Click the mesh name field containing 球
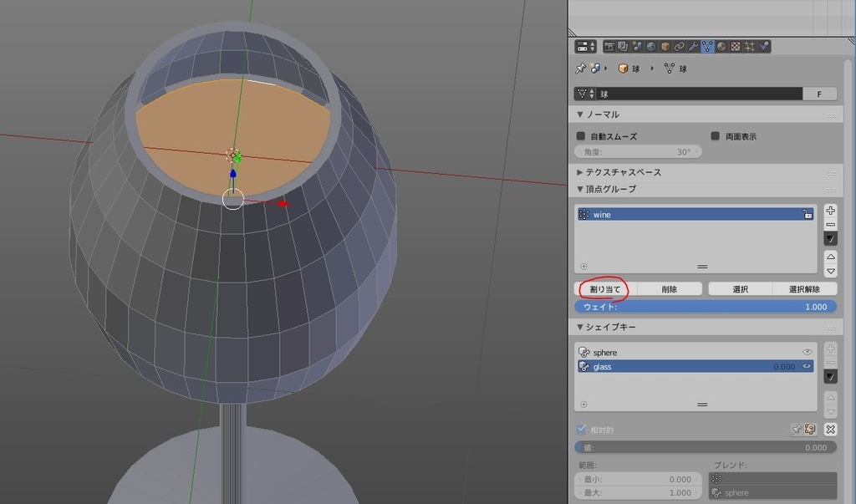Image resolution: width=856 pixels, height=504 pixels. tap(700, 94)
